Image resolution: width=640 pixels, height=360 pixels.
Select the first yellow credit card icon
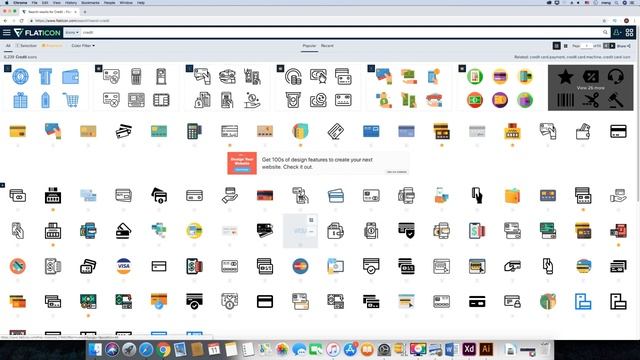pos(18,131)
